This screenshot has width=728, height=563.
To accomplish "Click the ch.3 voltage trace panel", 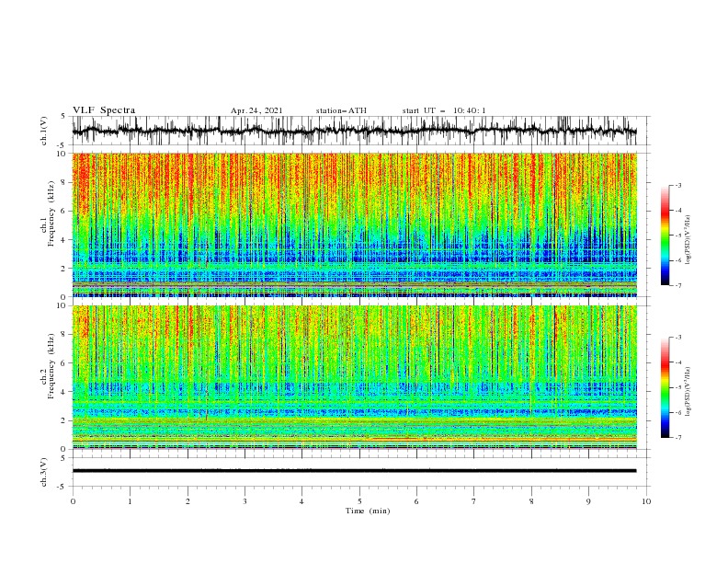I will tap(358, 472).
